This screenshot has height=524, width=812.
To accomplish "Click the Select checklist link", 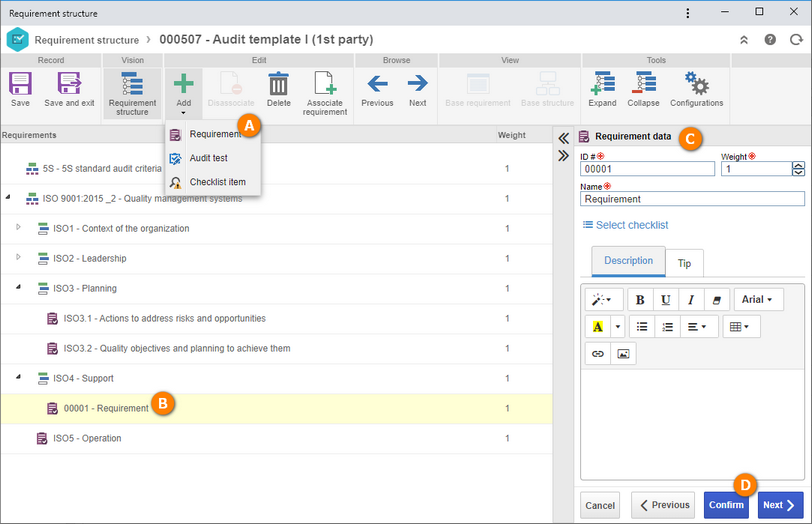I will point(626,225).
